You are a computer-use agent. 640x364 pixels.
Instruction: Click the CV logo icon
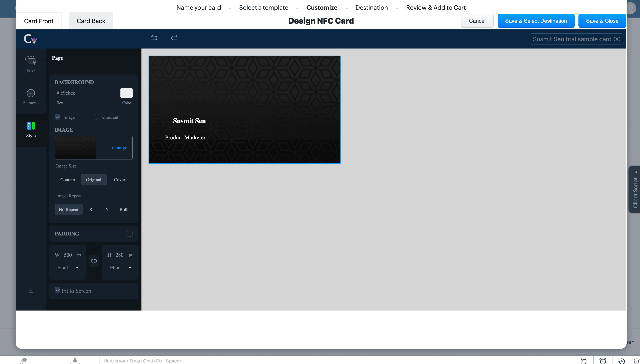pos(31,39)
